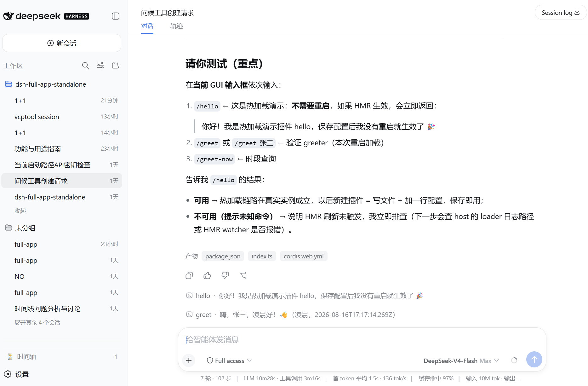Image resolution: width=588 pixels, height=386 pixels.
Task: Click 请你测试（重点）heading
Action: (x=224, y=64)
